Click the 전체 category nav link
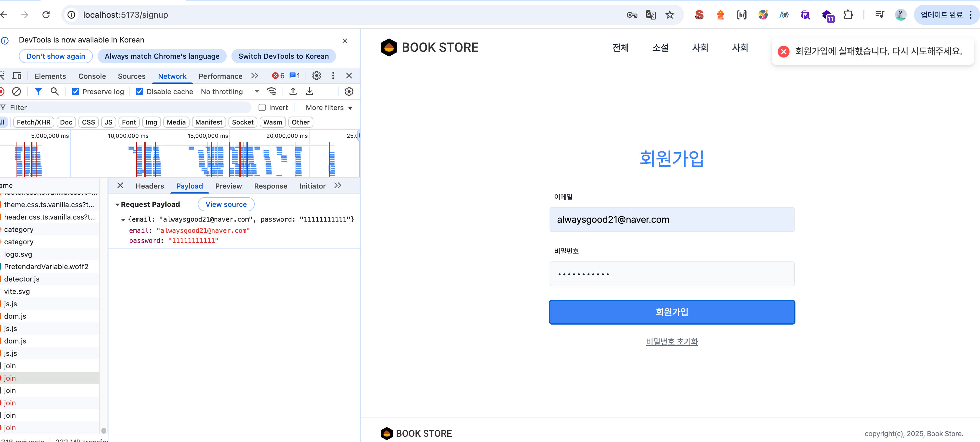The width and height of the screenshot is (980, 442). point(621,48)
